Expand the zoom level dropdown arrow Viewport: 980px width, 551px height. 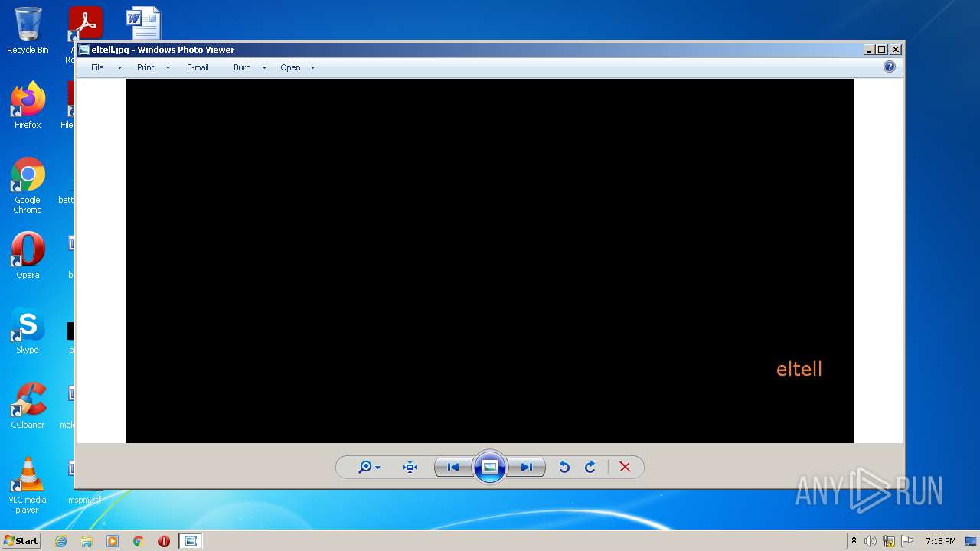click(x=378, y=468)
